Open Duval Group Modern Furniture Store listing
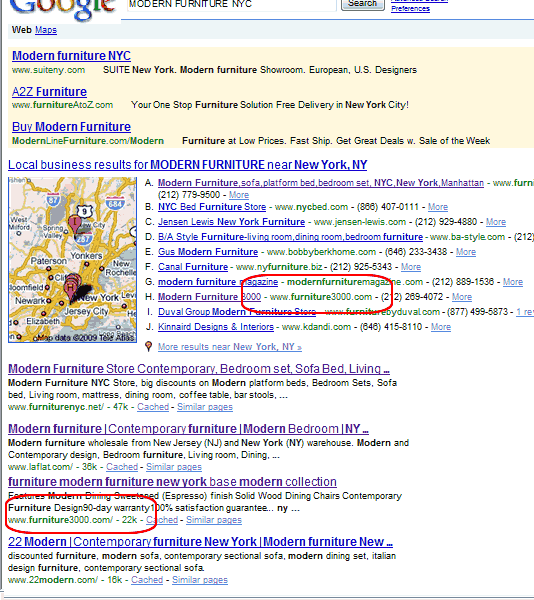Image resolution: width=534 pixels, height=600 pixels. tap(237, 311)
